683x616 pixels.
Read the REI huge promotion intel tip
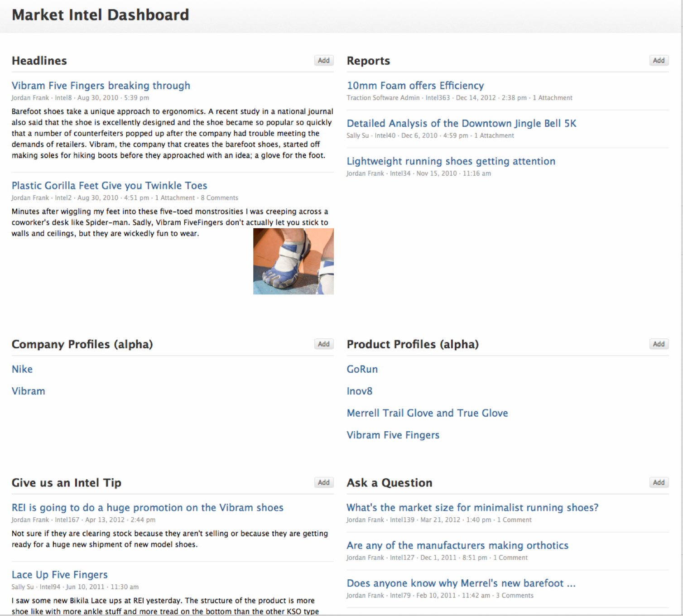tap(147, 508)
